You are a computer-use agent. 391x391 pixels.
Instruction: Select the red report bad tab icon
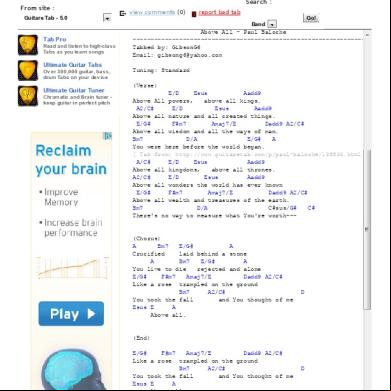tap(194, 14)
